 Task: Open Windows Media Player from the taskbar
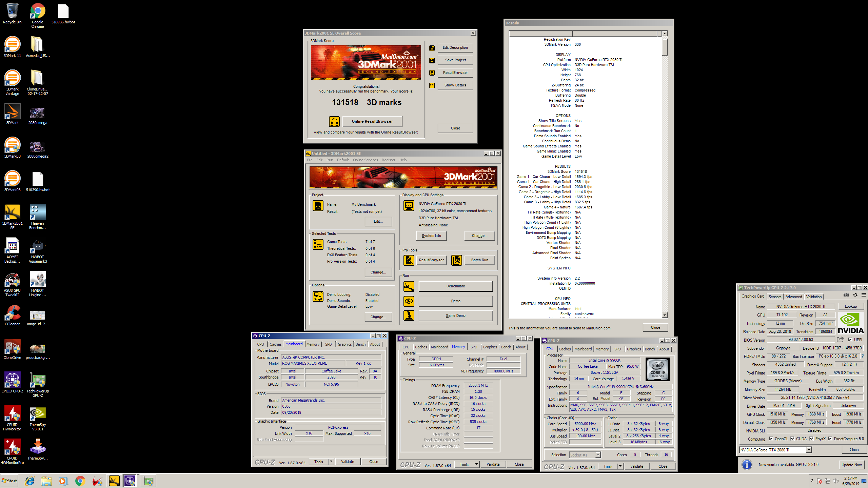tap(63, 481)
